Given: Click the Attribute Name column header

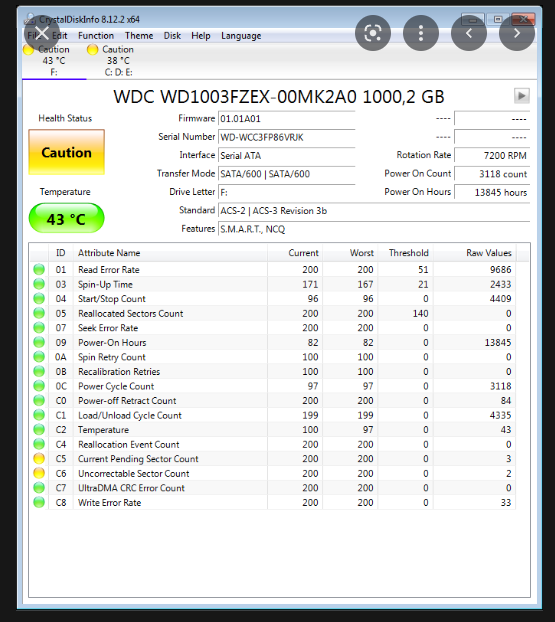Looking at the screenshot, I should [170, 253].
